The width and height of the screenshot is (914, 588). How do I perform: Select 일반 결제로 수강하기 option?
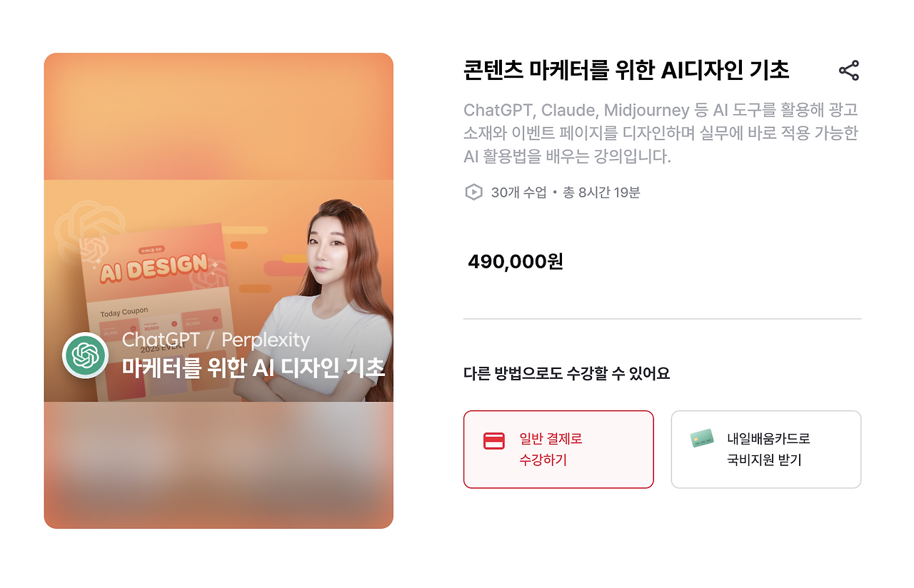pyautogui.click(x=558, y=450)
